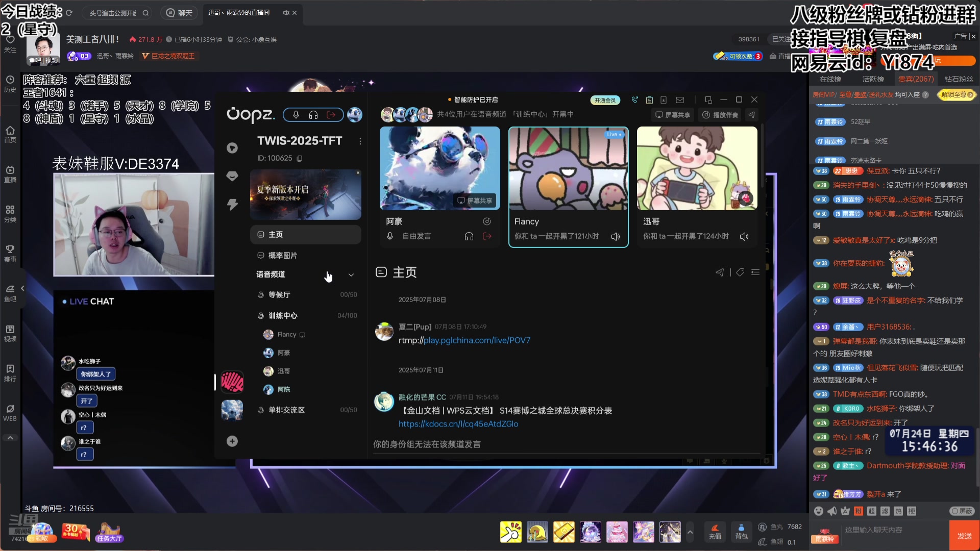Click the Oopz lightning bolt icon
This screenshot has width=980, height=551.
click(232, 205)
